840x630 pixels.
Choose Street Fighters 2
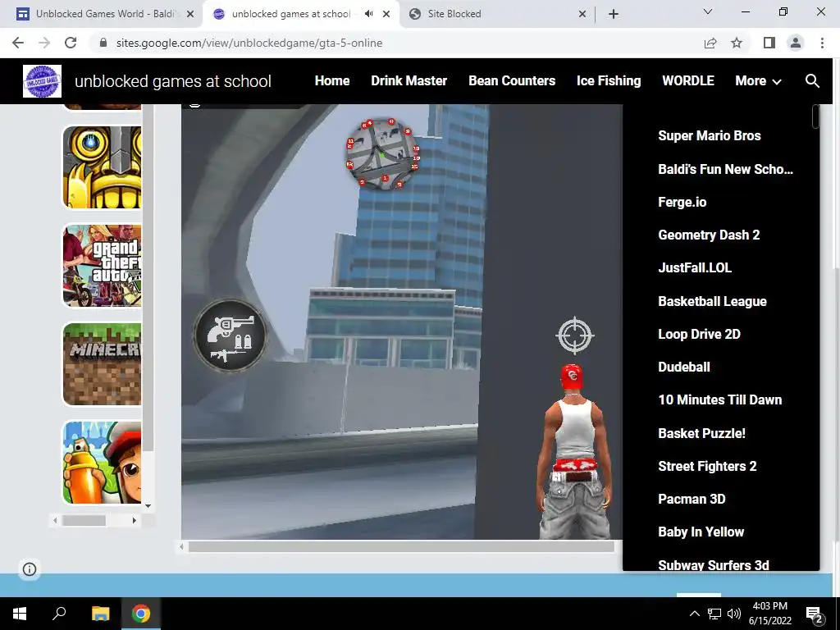(x=707, y=466)
